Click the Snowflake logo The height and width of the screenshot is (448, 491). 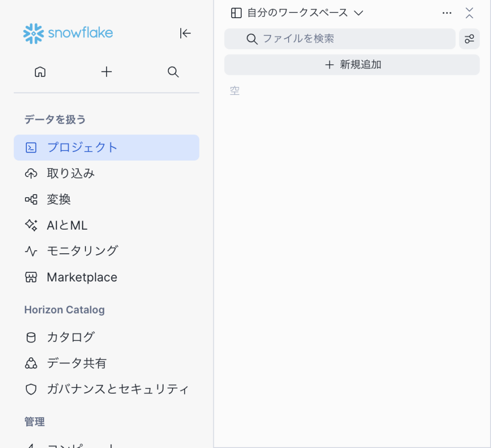[x=68, y=33]
